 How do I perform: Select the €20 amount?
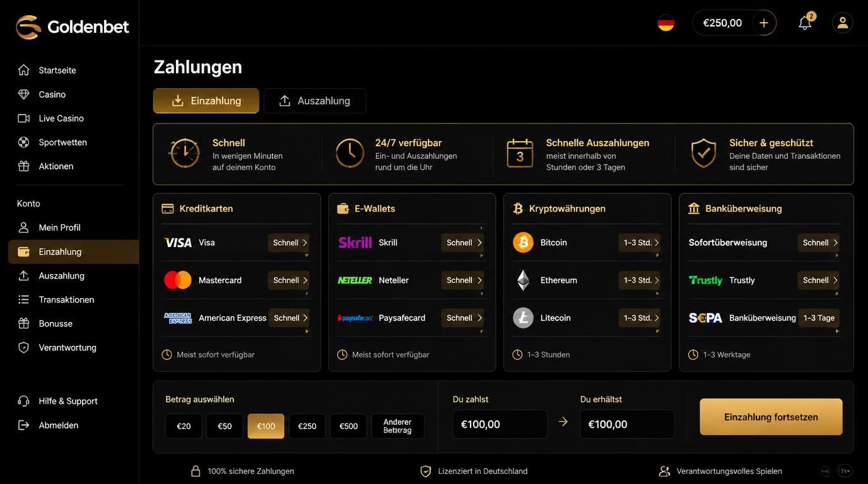(x=184, y=426)
